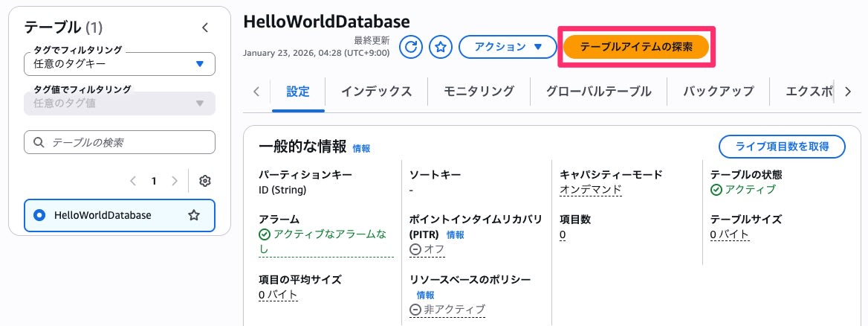
Task: Click the 非アクティブ resource policy status
Action: 447,310
